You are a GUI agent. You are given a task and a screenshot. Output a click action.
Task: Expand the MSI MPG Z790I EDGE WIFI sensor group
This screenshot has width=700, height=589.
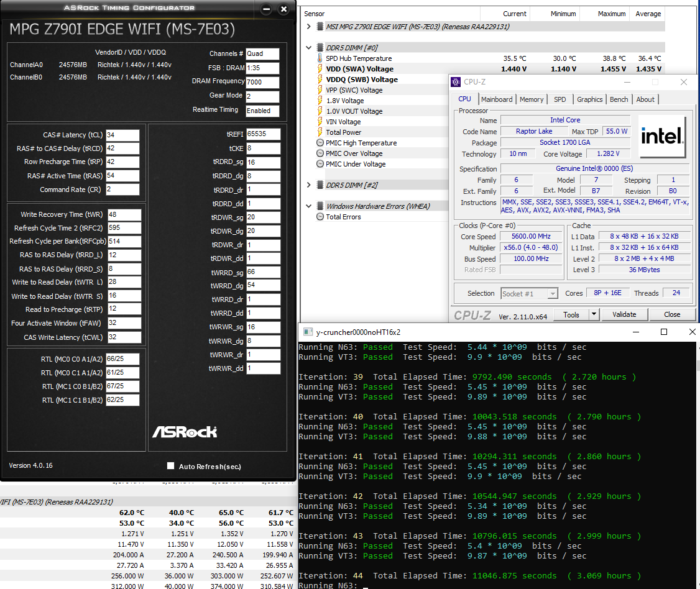pos(308,26)
